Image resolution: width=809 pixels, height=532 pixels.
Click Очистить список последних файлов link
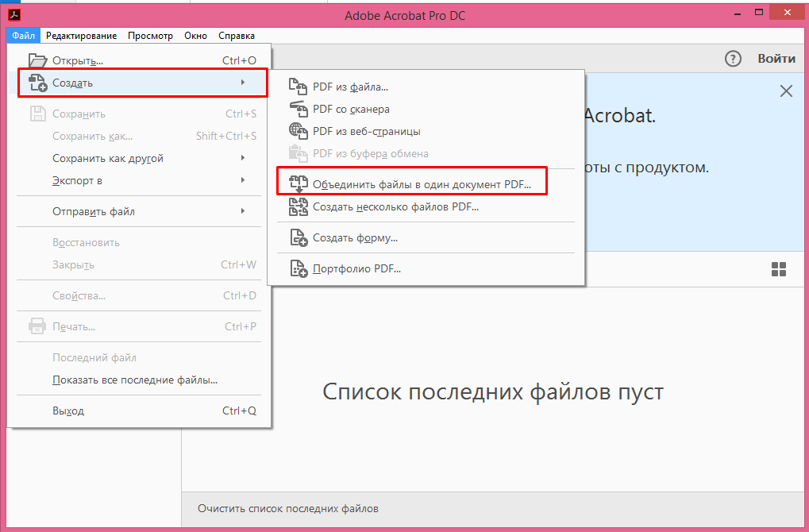(x=288, y=509)
